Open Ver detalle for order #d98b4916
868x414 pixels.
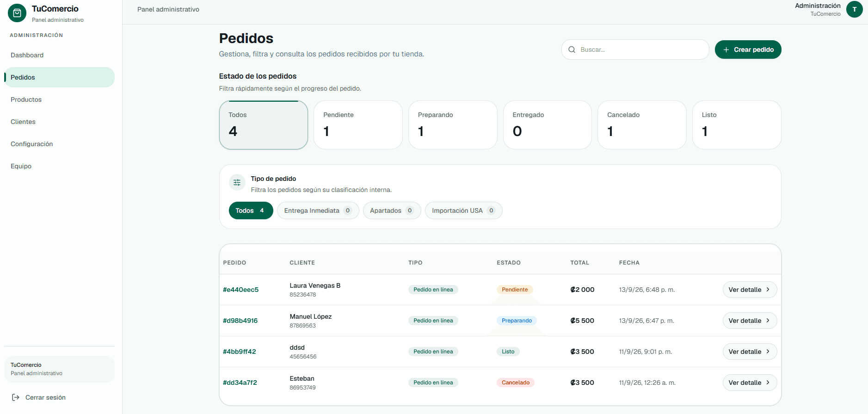pos(750,321)
